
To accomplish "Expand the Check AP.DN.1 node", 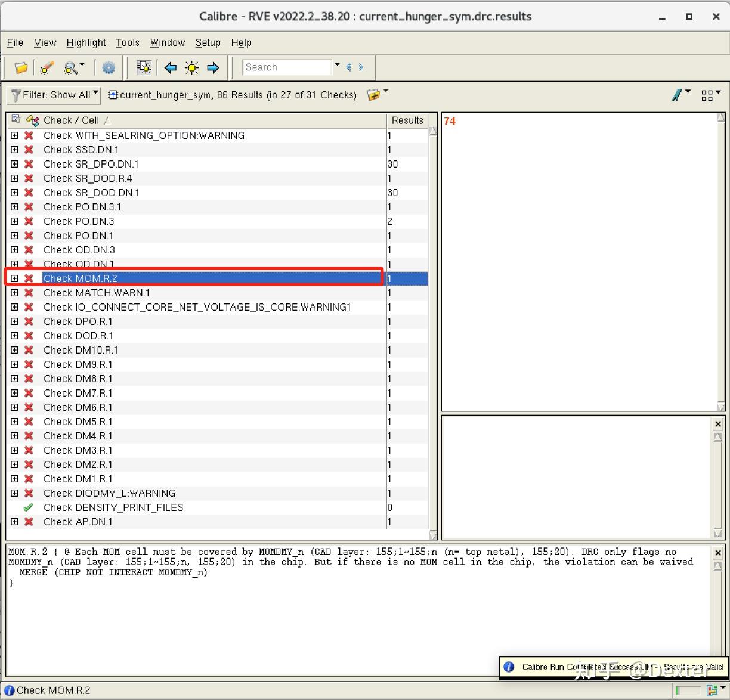I will pos(14,522).
